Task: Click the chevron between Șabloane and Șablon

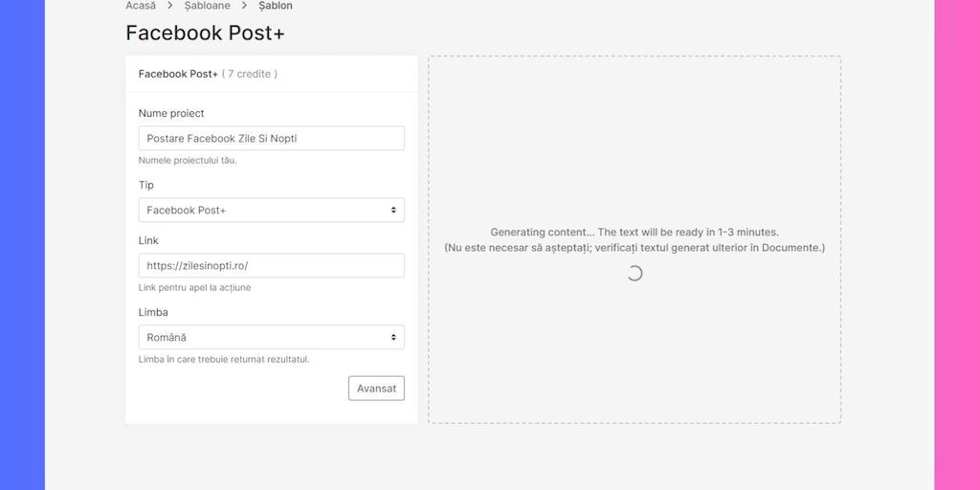Action: 244,6
